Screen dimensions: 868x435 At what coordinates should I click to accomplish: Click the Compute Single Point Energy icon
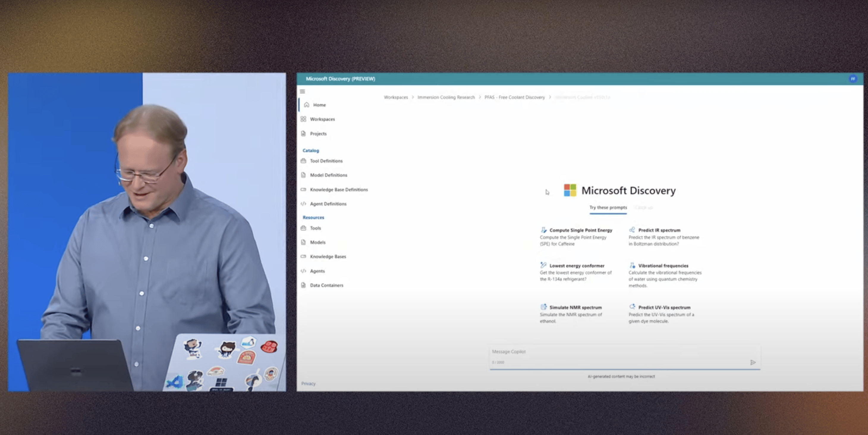(543, 230)
